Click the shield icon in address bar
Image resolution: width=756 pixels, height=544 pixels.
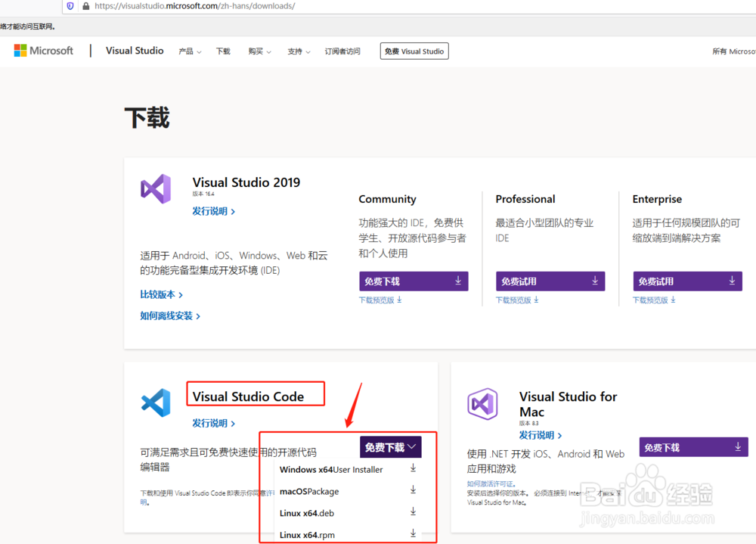pyautogui.click(x=70, y=6)
